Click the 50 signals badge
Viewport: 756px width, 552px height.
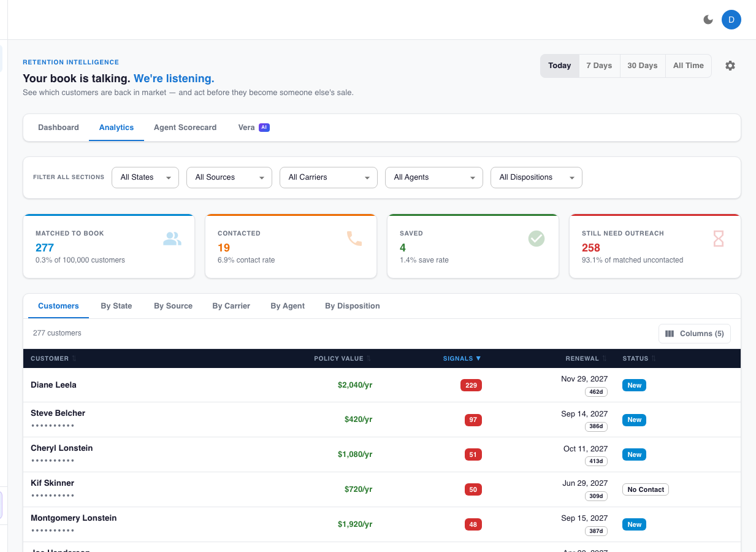(x=473, y=490)
